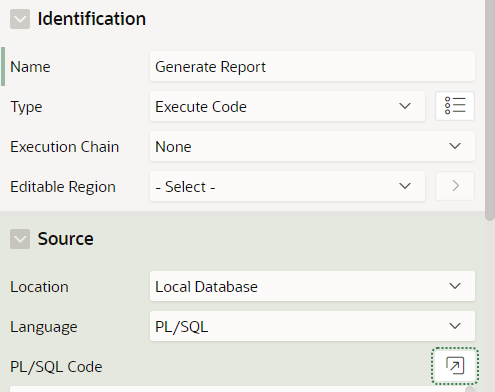Image resolution: width=495 pixels, height=392 pixels.
Task: Click the PL/SQL Code property label
Action: pyautogui.click(x=56, y=367)
